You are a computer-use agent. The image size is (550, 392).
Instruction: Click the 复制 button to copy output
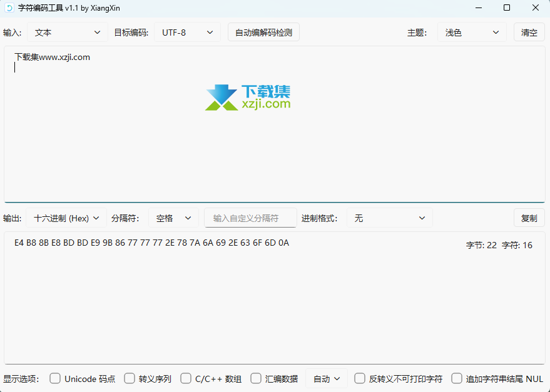pos(529,218)
